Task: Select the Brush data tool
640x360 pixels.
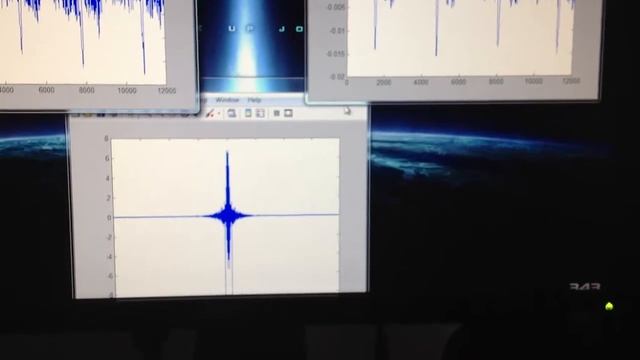Action: [x=210, y=113]
